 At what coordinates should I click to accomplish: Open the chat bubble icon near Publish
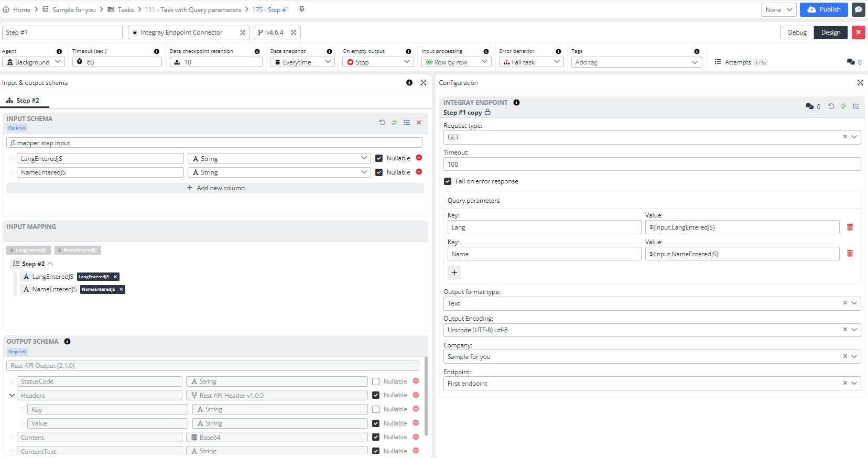[859, 9]
